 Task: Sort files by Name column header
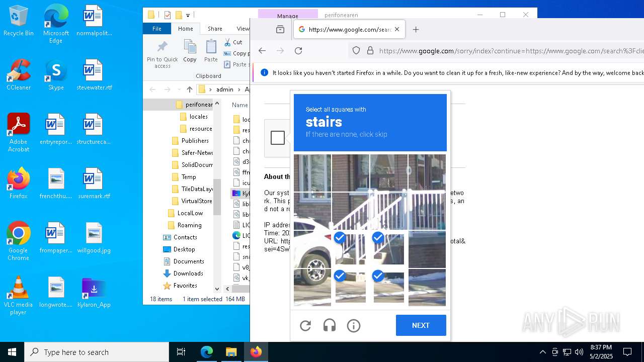(240, 105)
